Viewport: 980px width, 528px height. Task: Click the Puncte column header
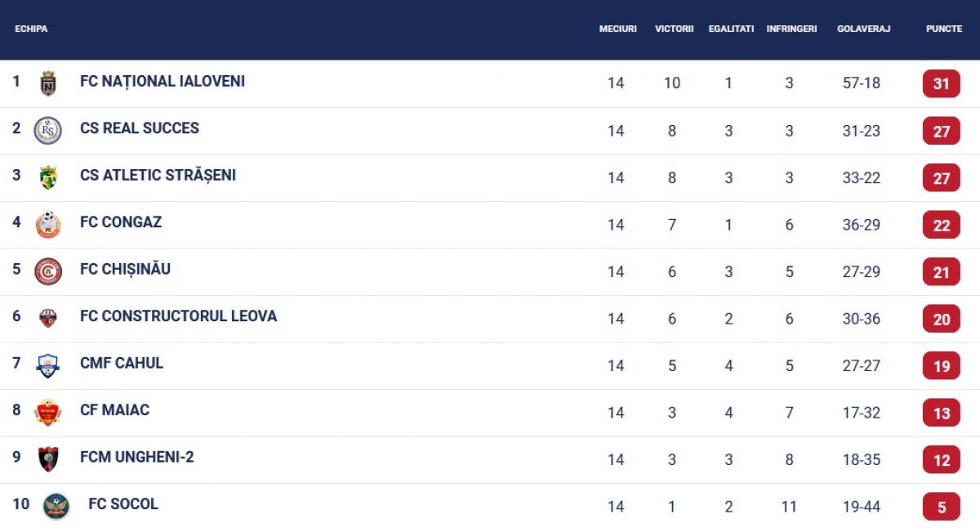[x=943, y=29]
